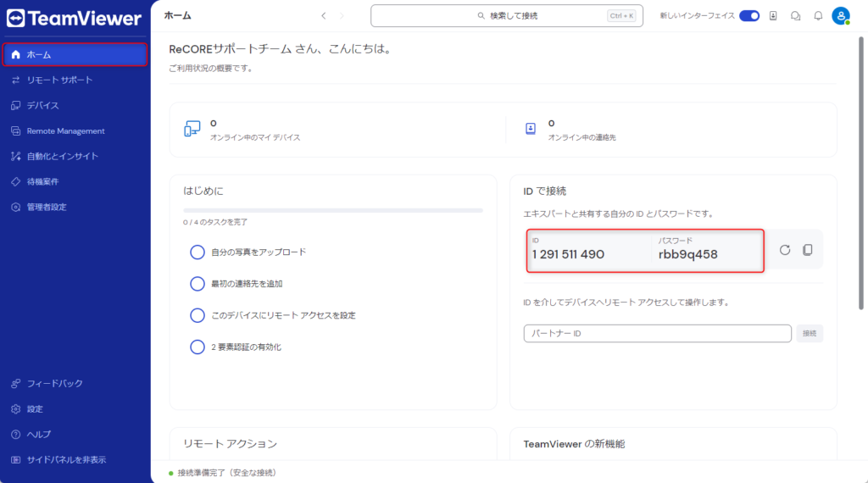This screenshot has width=868, height=483.
Task: Click the Remote Management icon
Action: (x=15, y=130)
